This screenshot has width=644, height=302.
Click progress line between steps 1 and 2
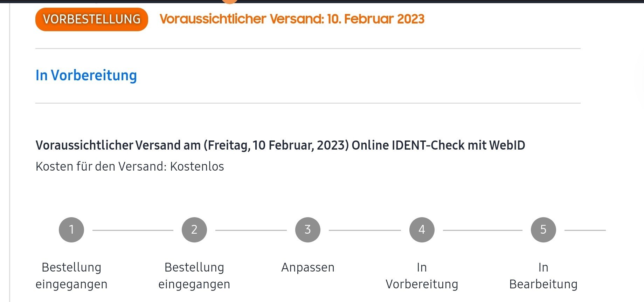pos(133,230)
